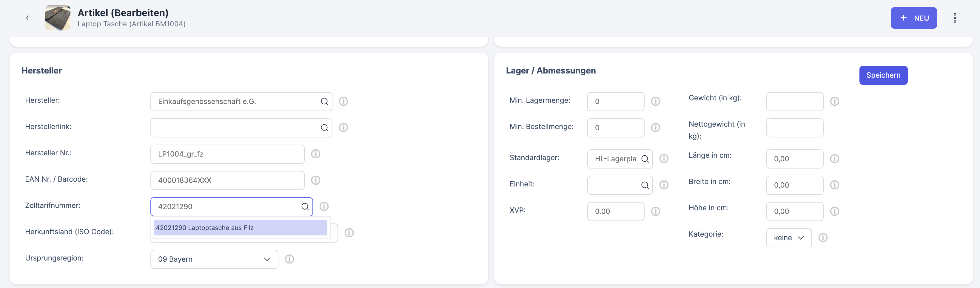The height and width of the screenshot is (288, 980).
Task: Click the search icon in the Standardlager field
Action: pos(645,159)
